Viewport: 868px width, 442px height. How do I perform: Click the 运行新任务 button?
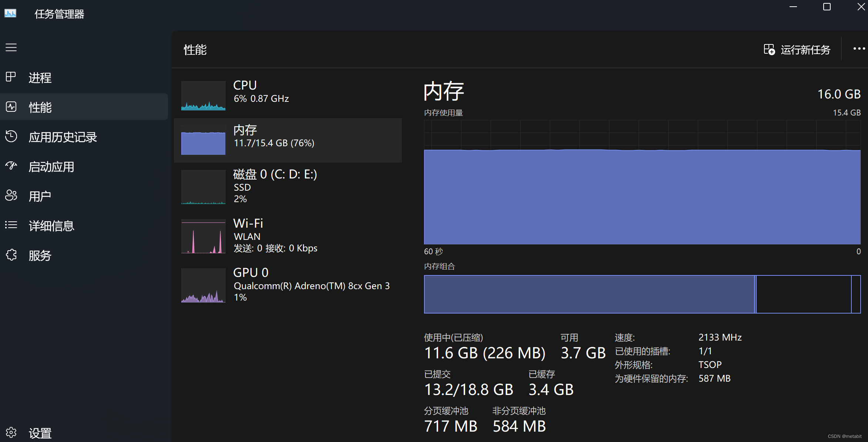pyautogui.click(x=797, y=50)
